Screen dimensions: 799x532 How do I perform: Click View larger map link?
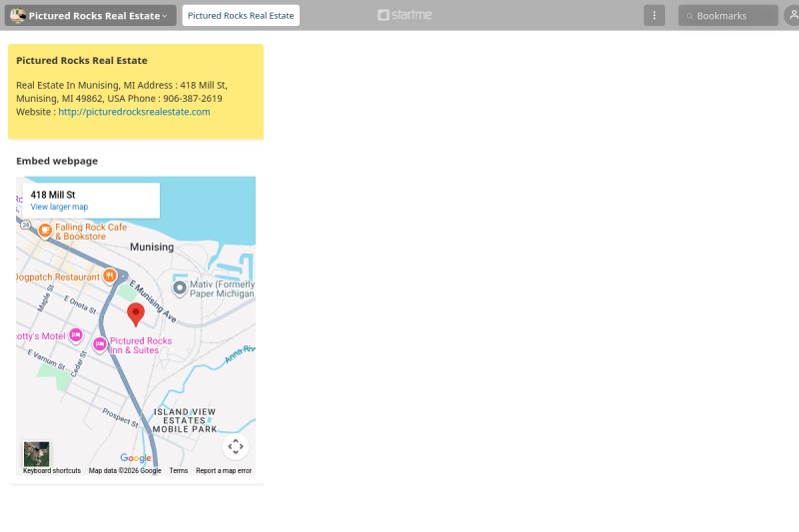[x=59, y=207]
